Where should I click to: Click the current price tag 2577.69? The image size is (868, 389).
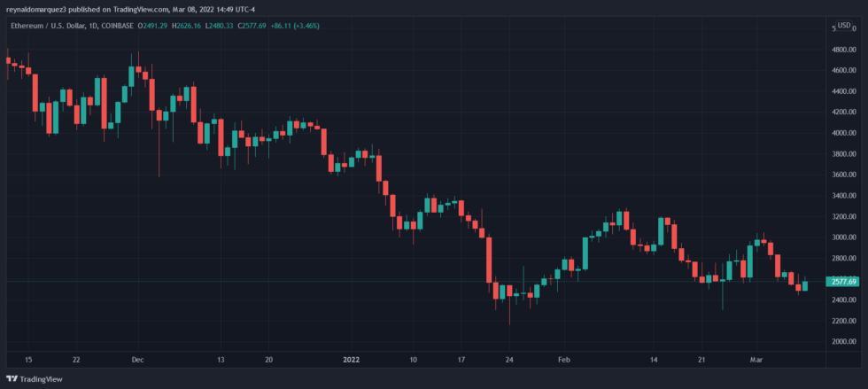tap(841, 282)
